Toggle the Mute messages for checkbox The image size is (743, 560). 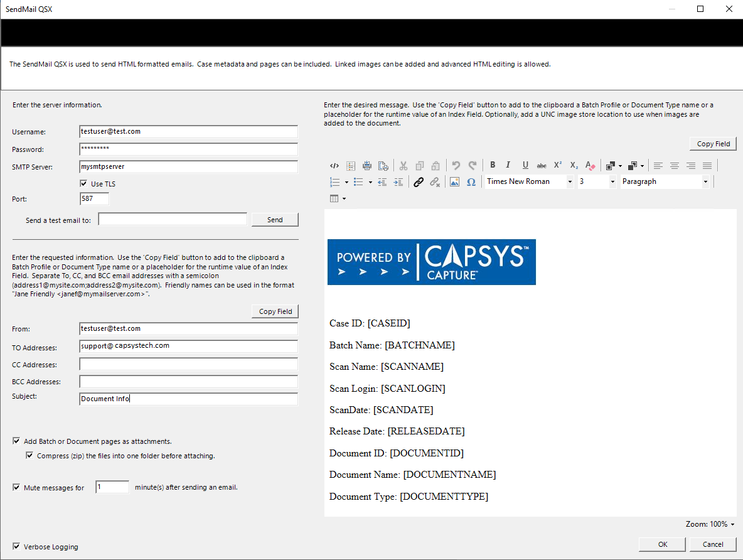point(16,487)
